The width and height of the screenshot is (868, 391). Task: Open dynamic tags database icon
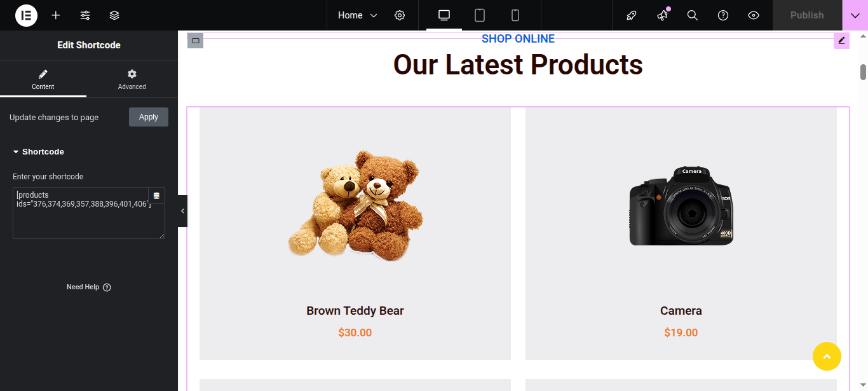(x=156, y=196)
